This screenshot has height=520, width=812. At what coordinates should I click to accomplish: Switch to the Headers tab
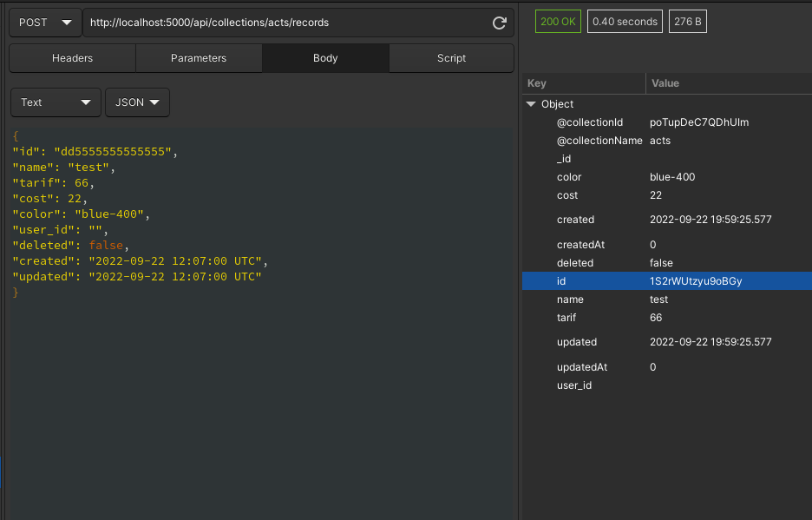pos(71,57)
